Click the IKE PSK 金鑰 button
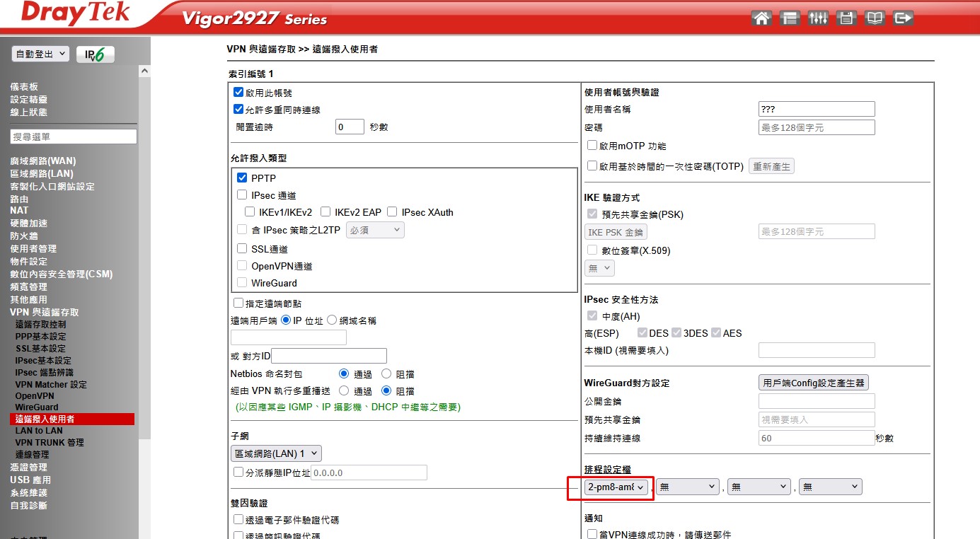The height and width of the screenshot is (539, 980). [x=616, y=232]
